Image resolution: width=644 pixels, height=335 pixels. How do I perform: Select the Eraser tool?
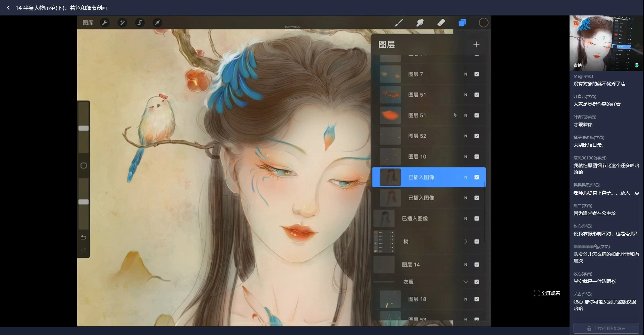441,23
